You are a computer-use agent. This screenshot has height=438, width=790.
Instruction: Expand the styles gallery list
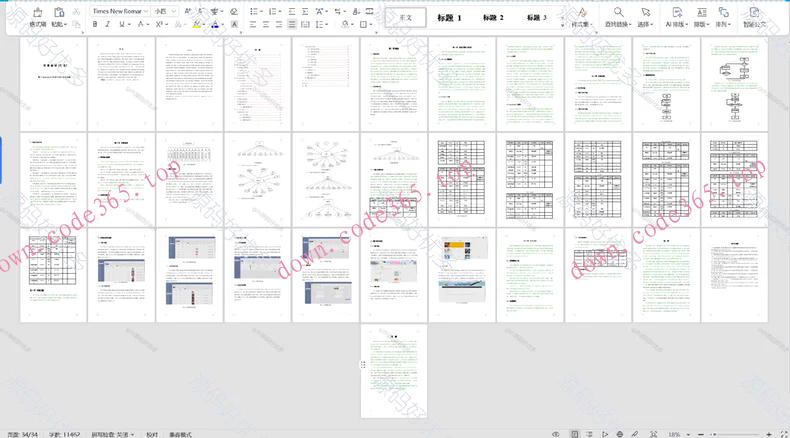point(560,24)
